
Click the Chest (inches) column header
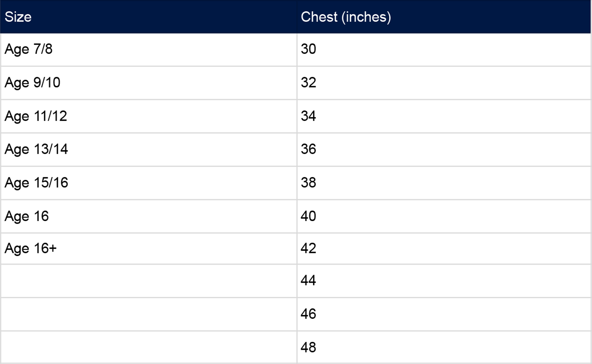point(444,17)
